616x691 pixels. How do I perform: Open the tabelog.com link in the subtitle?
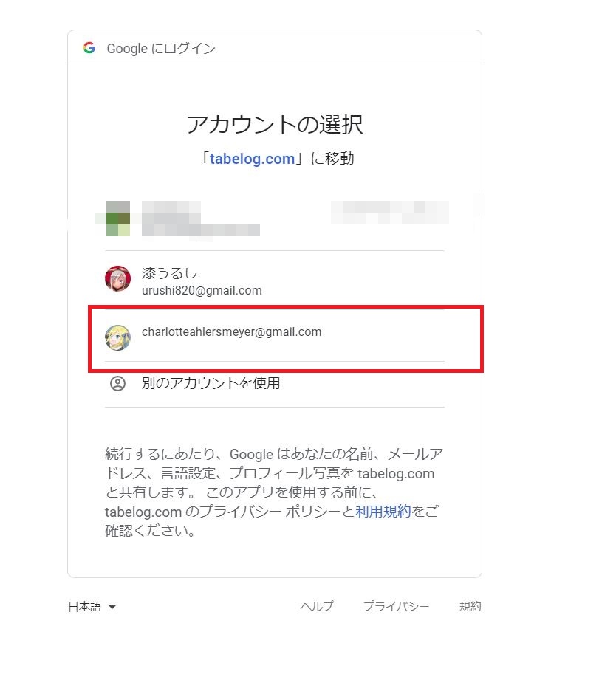252,159
